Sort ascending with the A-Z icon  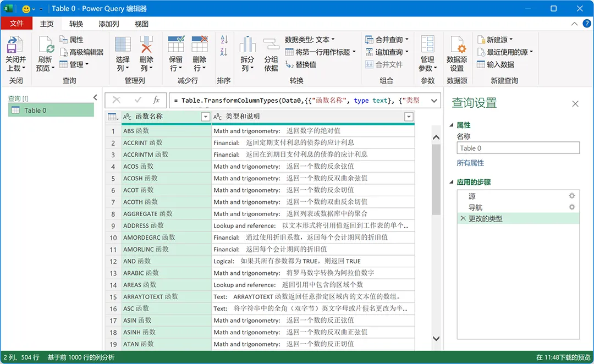(x=224, y=40)
